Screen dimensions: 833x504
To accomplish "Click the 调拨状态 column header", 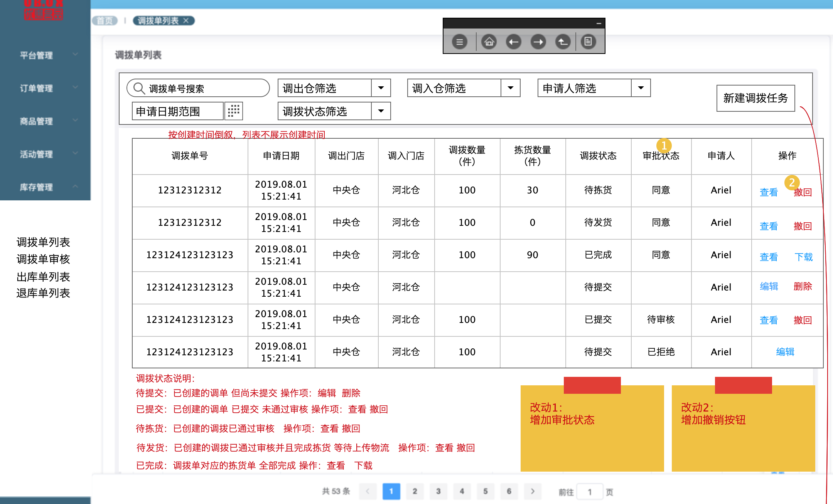I will 598,156.
